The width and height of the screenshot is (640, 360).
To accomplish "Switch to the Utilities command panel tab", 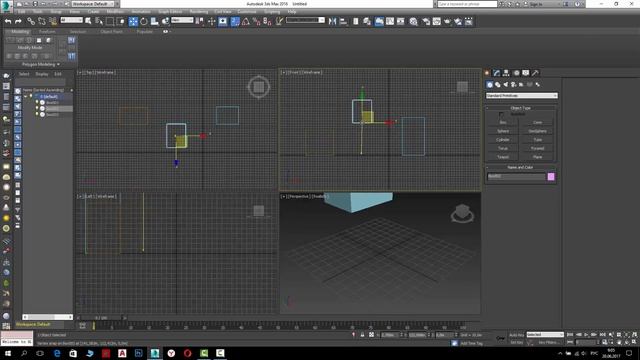I will 536,73.
